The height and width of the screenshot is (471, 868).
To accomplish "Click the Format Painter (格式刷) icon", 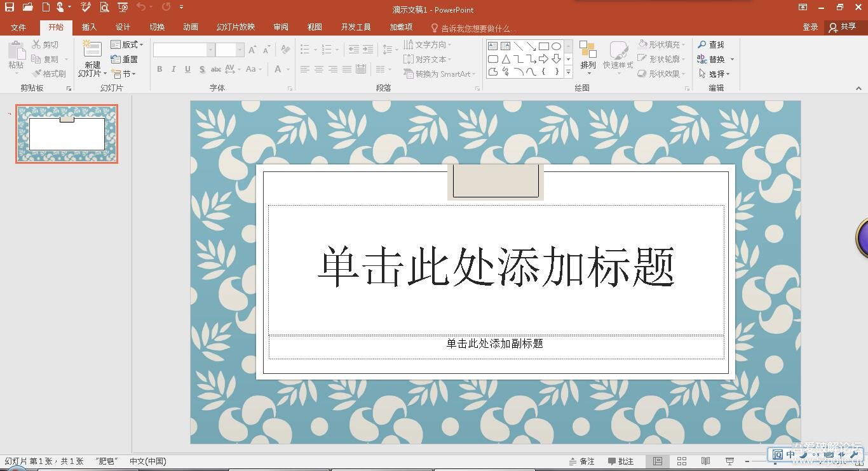I will (37, 74).
